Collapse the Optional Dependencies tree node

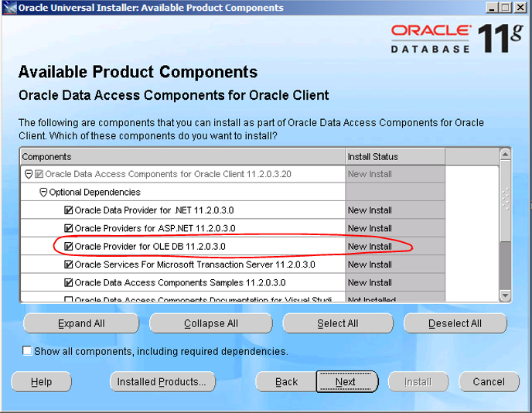[x=43, y=192]
